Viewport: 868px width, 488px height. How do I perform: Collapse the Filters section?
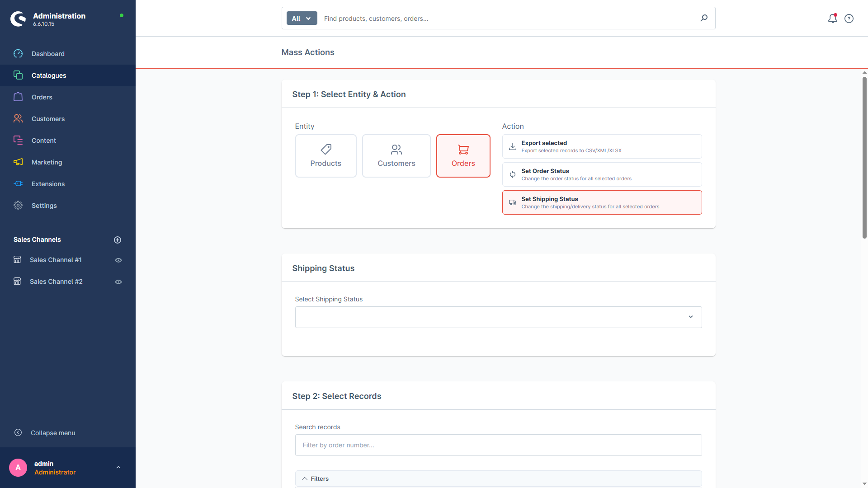coord(498,479)
